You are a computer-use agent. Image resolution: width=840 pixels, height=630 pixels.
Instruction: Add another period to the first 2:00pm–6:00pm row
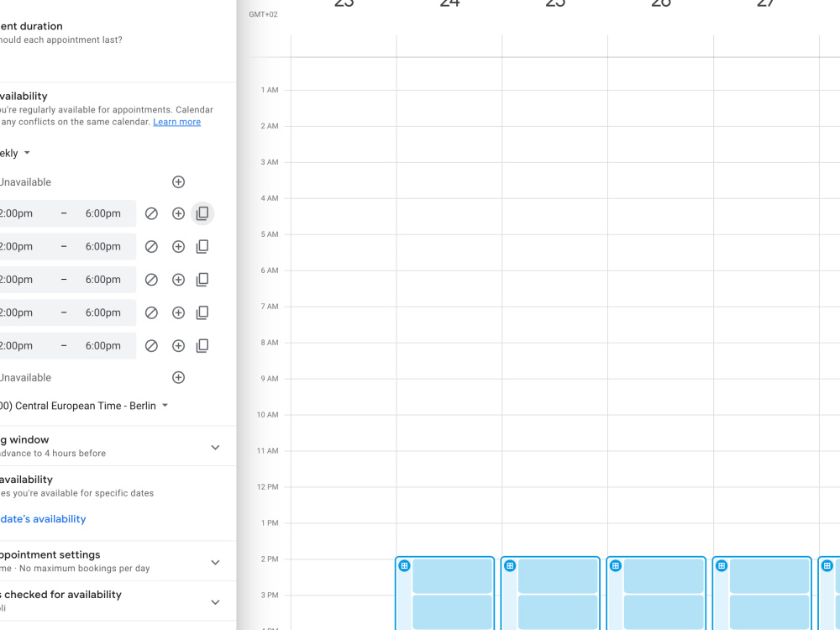coord(178,213)
